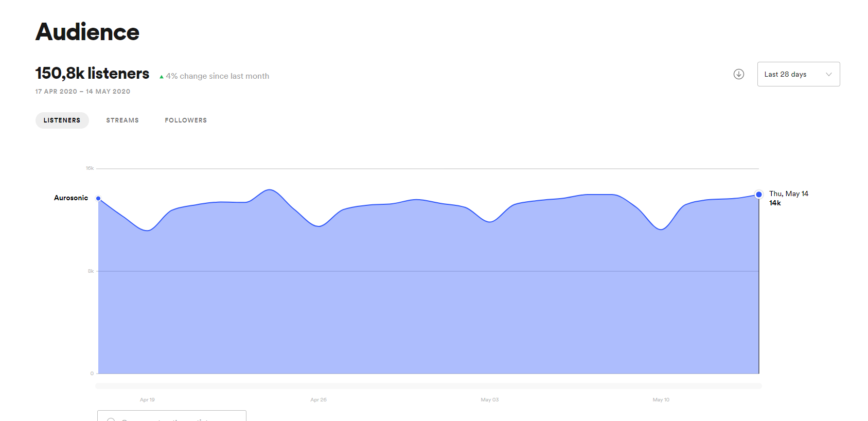This screenshot has width=868, height=421.
Task: Click the green up-triangle change indicator
Action: 162,77
